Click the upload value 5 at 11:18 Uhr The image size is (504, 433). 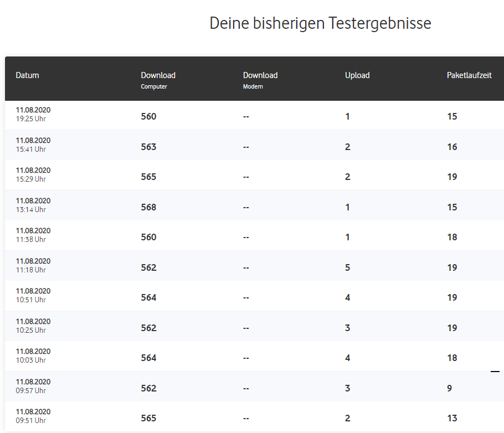tap(347, 267)
